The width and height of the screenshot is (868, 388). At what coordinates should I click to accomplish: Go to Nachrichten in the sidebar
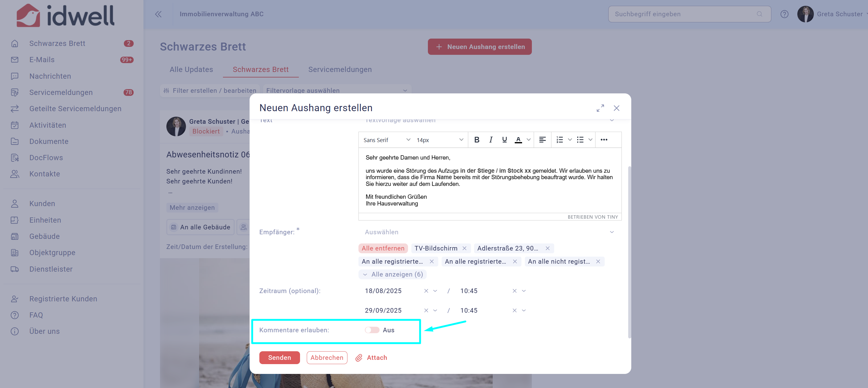click(x=50, y=76)
